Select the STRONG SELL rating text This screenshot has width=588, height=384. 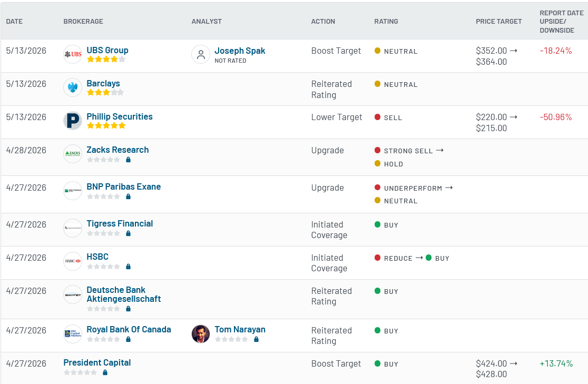[408, 151]
